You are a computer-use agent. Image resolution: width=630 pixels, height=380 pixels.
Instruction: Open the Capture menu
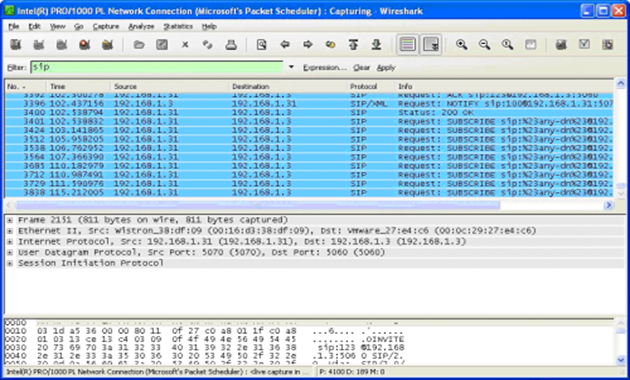[106, 27]
